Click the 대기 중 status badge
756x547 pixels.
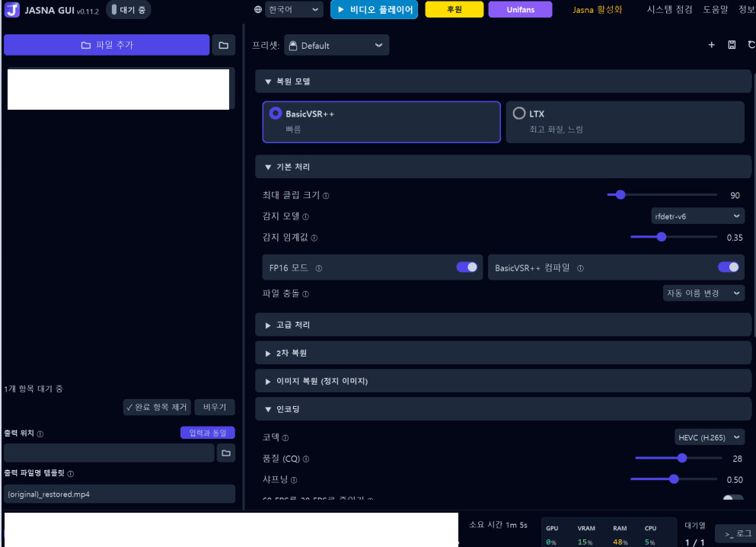pos(128,10)
